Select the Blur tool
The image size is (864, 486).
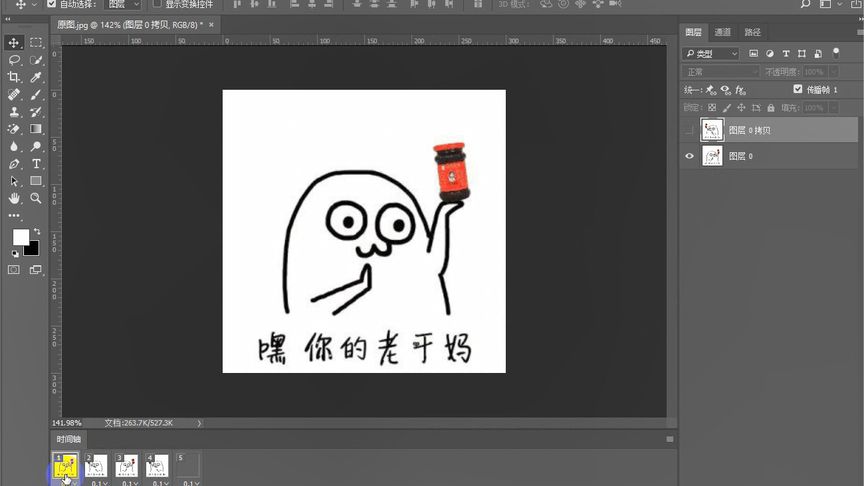pyautogui.click(x=14, y=147)
